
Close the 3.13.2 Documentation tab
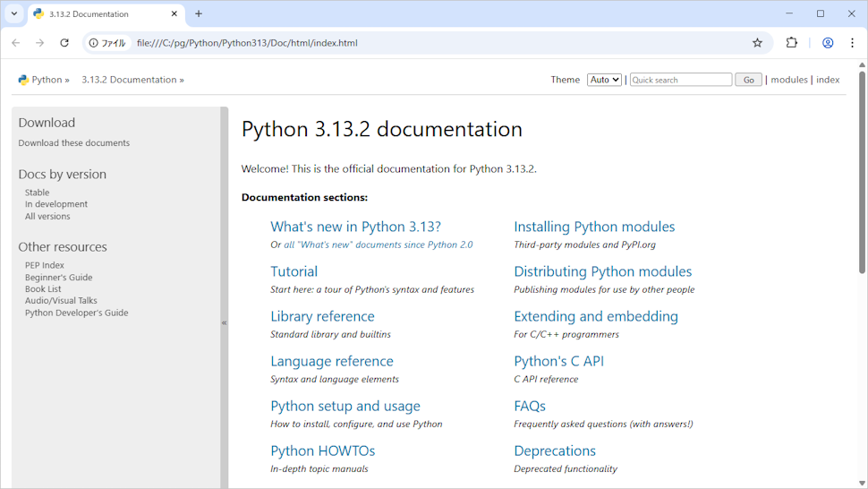[174, 13]
